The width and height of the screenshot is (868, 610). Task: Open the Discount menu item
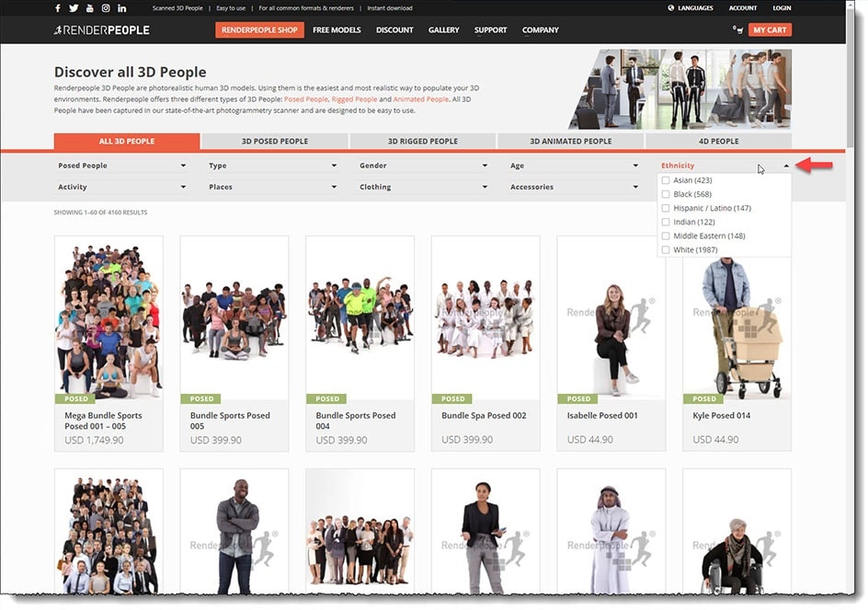click(394, 30)
